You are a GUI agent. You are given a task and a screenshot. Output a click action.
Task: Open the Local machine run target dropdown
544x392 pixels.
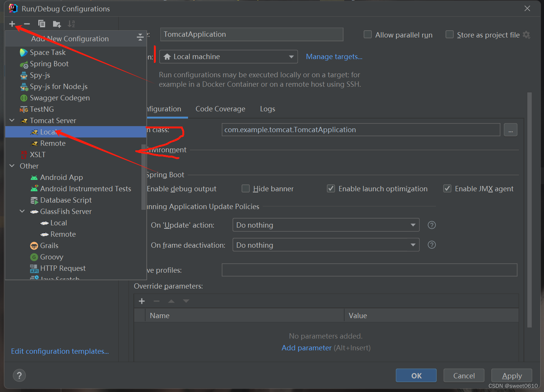[229, 57]
